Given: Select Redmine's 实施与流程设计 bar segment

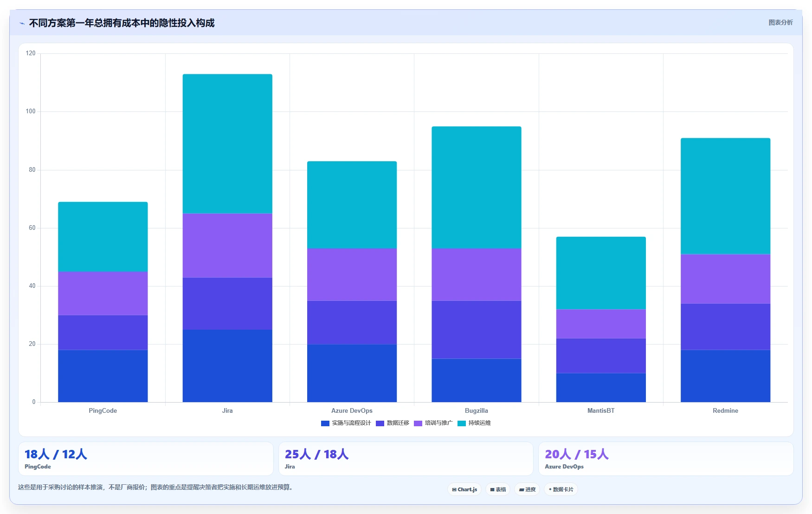Looking at the screenshot, I should tap(725, 376).
